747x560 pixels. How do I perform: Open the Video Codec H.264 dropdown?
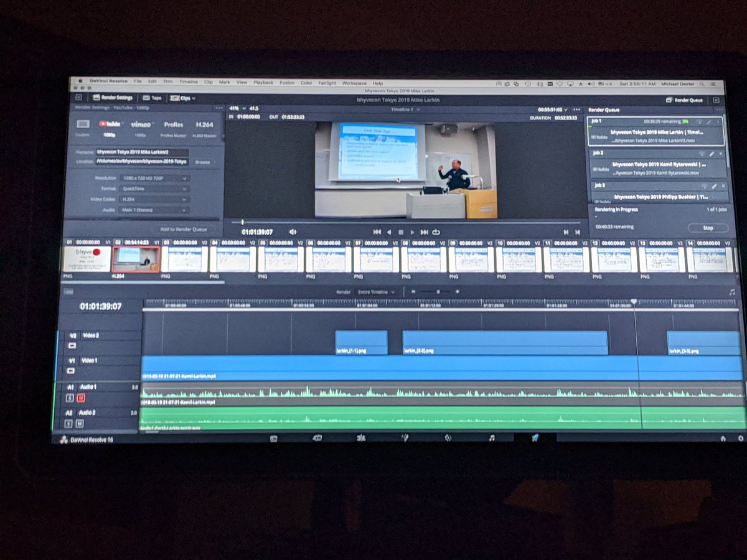[154, 200]
